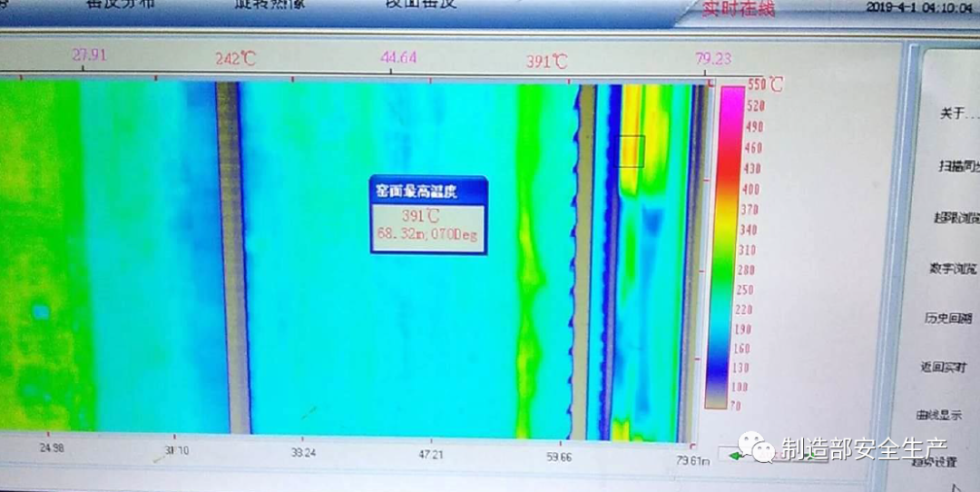Show curves with the 曲线显示 button

coord(938,415)
